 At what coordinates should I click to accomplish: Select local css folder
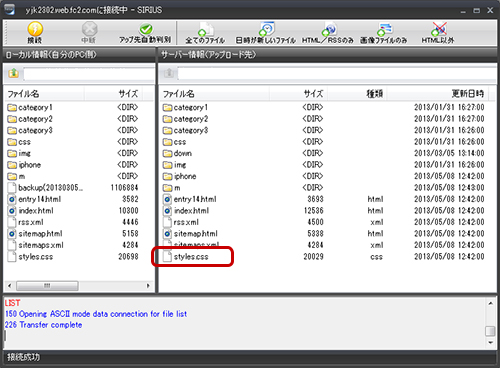[19, 142]
